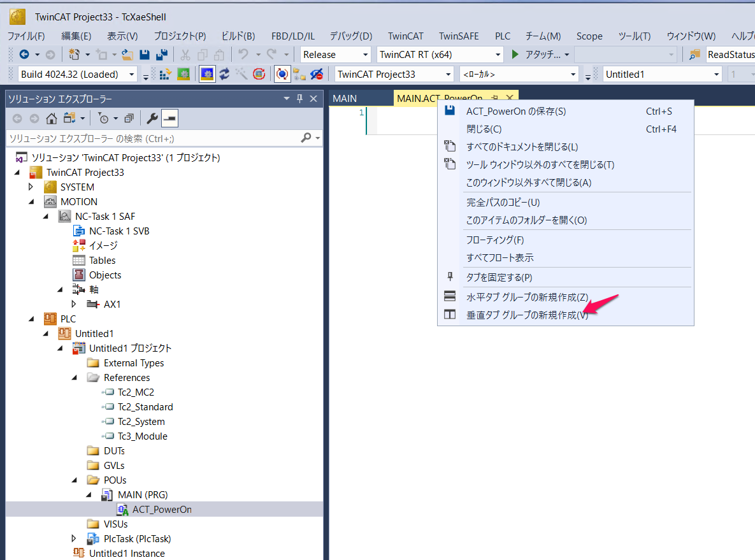
Task: Click the ReadStatus search field
Action: pyautogui.click(x=730, y=55)
